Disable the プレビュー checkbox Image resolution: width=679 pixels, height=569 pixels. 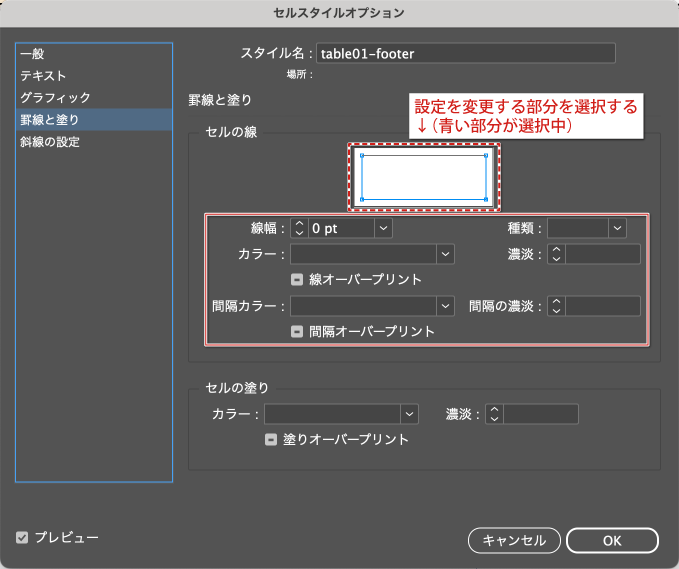pyautogui.click(x=22, y=538)
